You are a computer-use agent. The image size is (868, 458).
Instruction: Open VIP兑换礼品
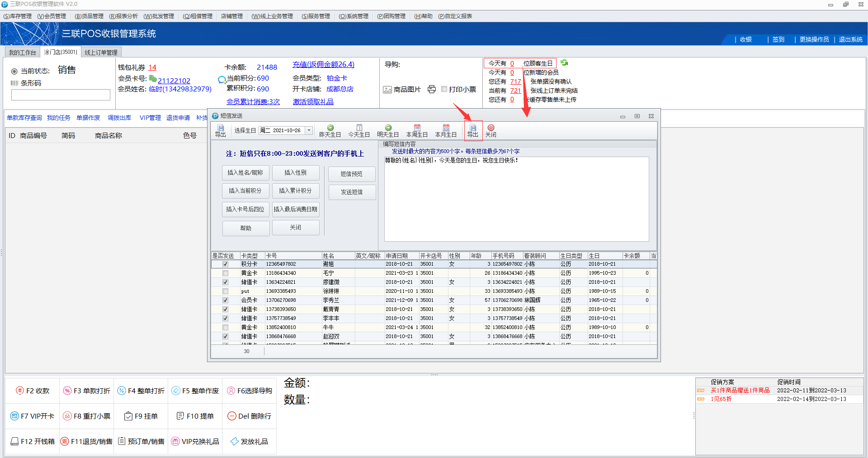pyautogui.click(x=195, y=441)
